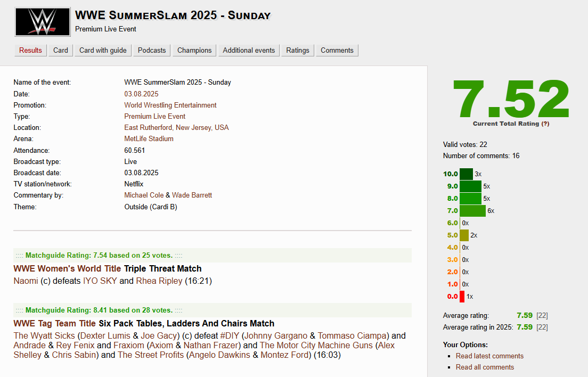This screenshot has width=588, height=377.
Task: Click Read latest comments link
Action: (x=489, y=356)
